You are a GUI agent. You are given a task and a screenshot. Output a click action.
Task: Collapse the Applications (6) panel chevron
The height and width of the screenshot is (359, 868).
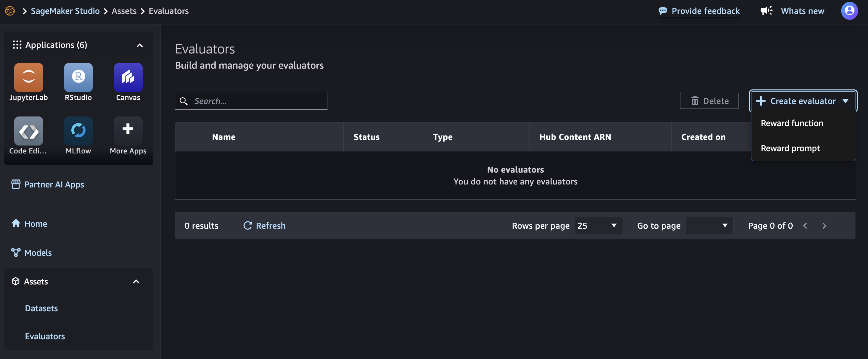click(x=139, y=45)
